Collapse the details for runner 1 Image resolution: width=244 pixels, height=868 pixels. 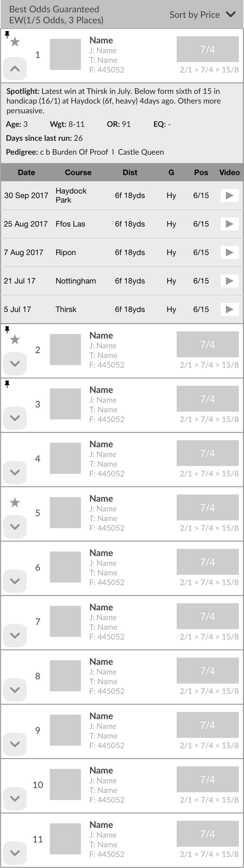click(15, 69)
